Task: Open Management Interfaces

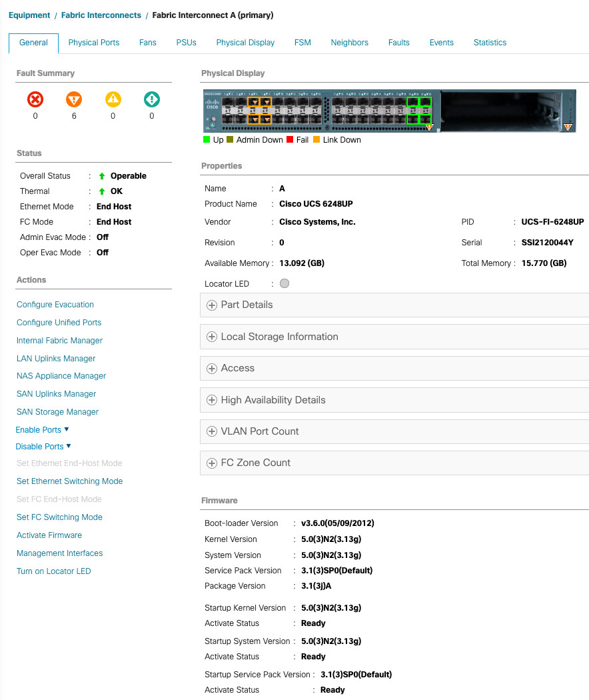Action: [59, 553]
